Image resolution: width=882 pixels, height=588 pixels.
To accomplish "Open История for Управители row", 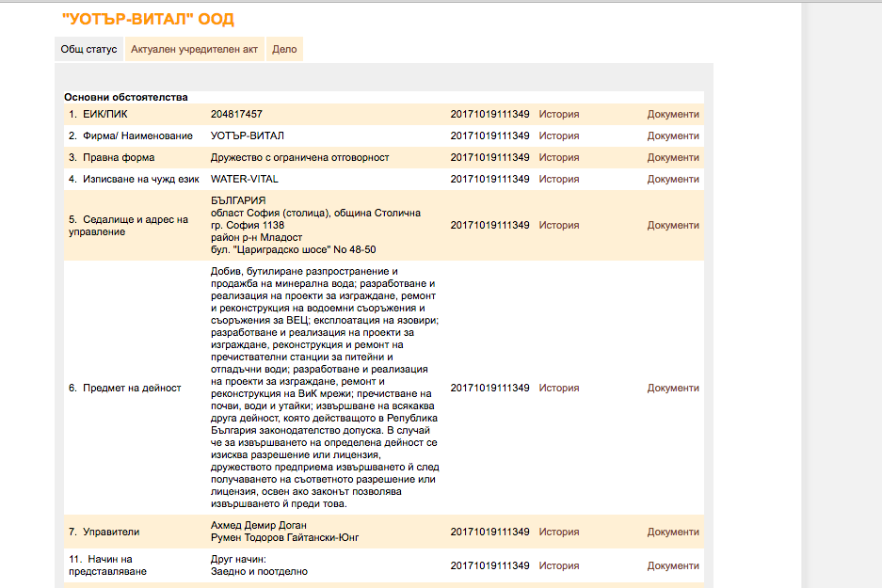I will tap(559, 532).
